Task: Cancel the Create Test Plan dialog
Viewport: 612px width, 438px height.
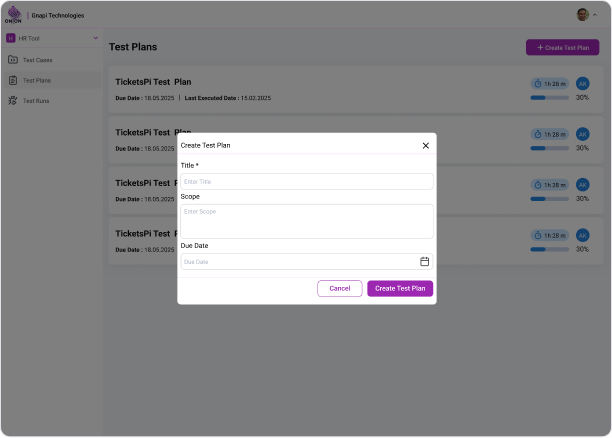Action: [340, 288]
